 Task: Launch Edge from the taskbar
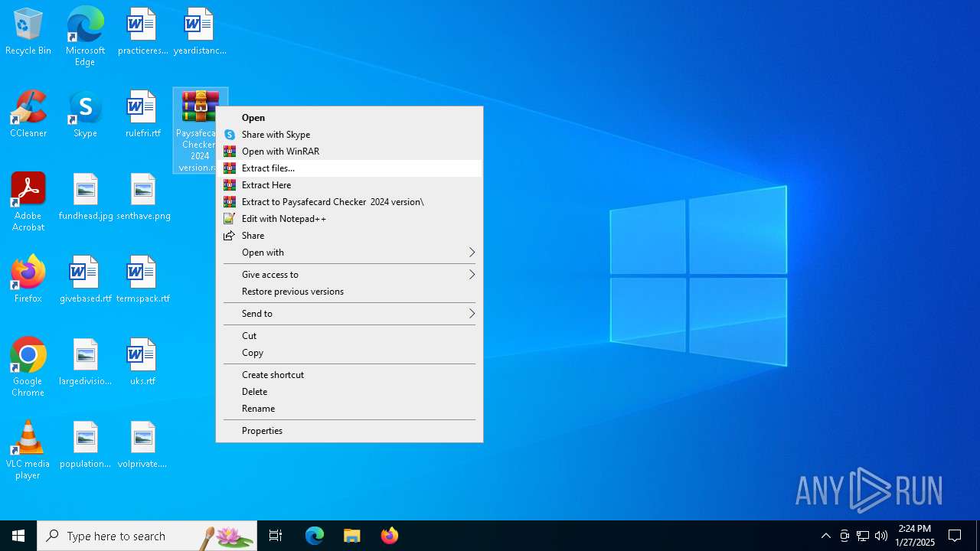point(315,536)
